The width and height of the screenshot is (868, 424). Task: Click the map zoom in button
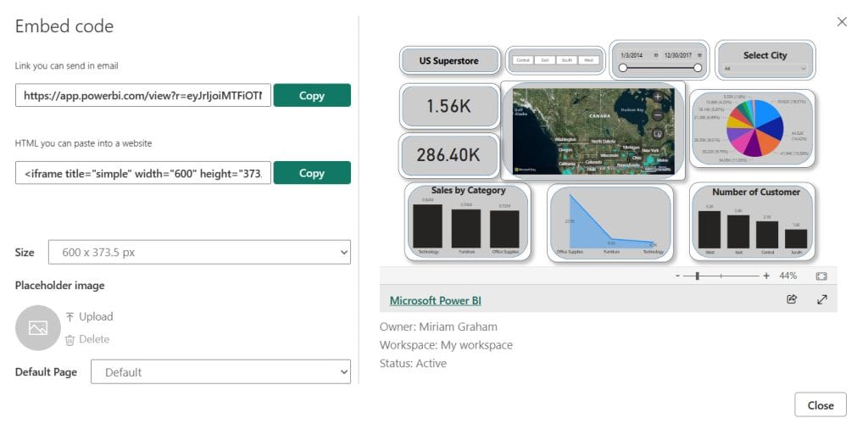pyautogui.click(x=658, y=97)
